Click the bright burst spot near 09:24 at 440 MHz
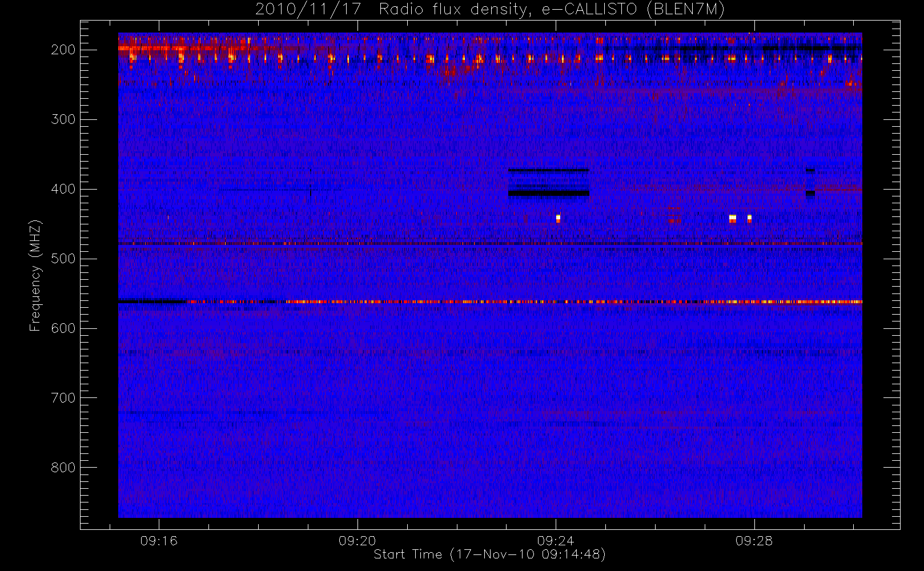This screenshot has height=571, width=924. click(558, 218)
